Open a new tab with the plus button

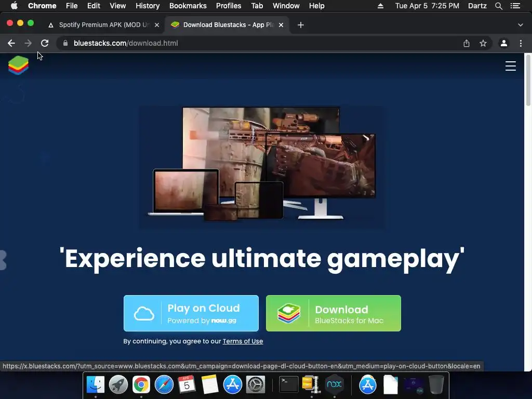[x=301, y=25]
